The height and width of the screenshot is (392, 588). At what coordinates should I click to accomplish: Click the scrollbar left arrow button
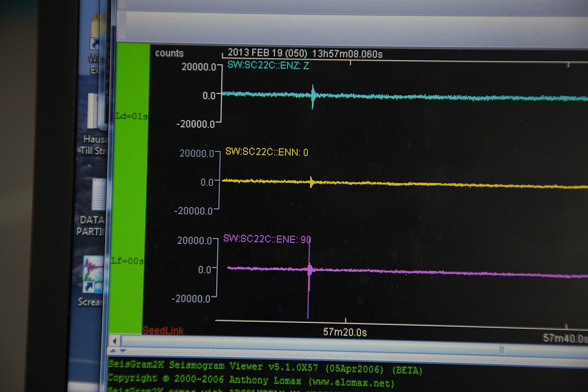(x=115, y=341)
